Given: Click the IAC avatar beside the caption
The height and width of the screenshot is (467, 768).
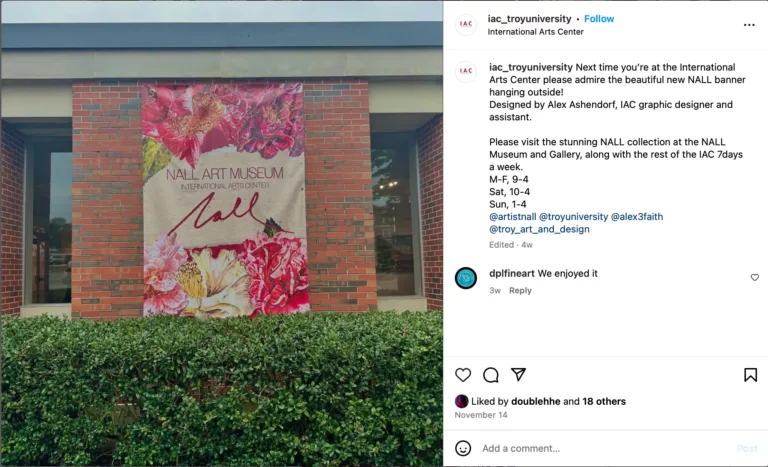Looking at the screenshot, I should coord(466,71).
